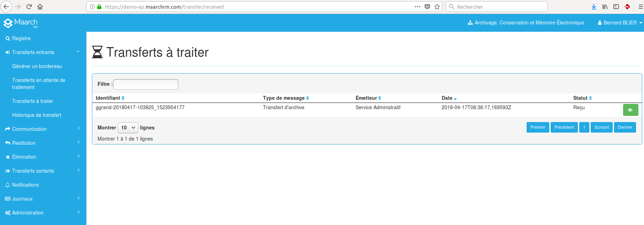The width and height of the screenshot is (644, 225).
Task: Expand the Transferts sortants menu chevron
Action: pos(79,170)
